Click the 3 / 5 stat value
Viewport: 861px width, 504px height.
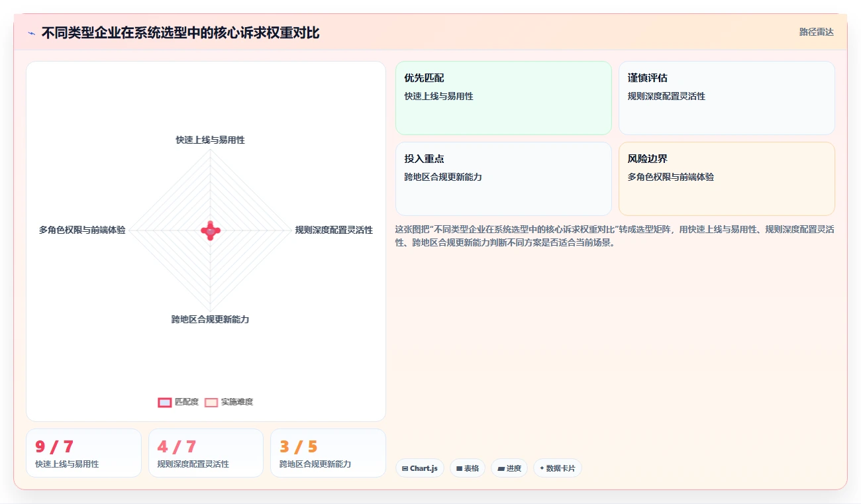tap(299, 447)
